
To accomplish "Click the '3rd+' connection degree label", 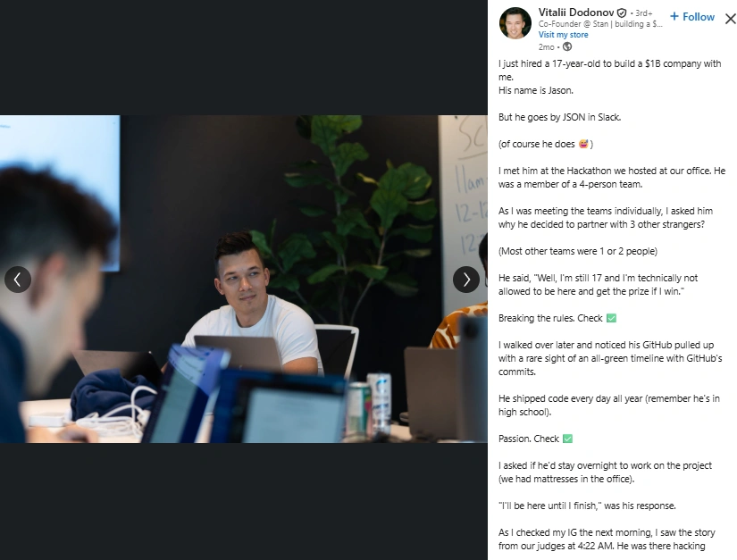I will [643, 13].
